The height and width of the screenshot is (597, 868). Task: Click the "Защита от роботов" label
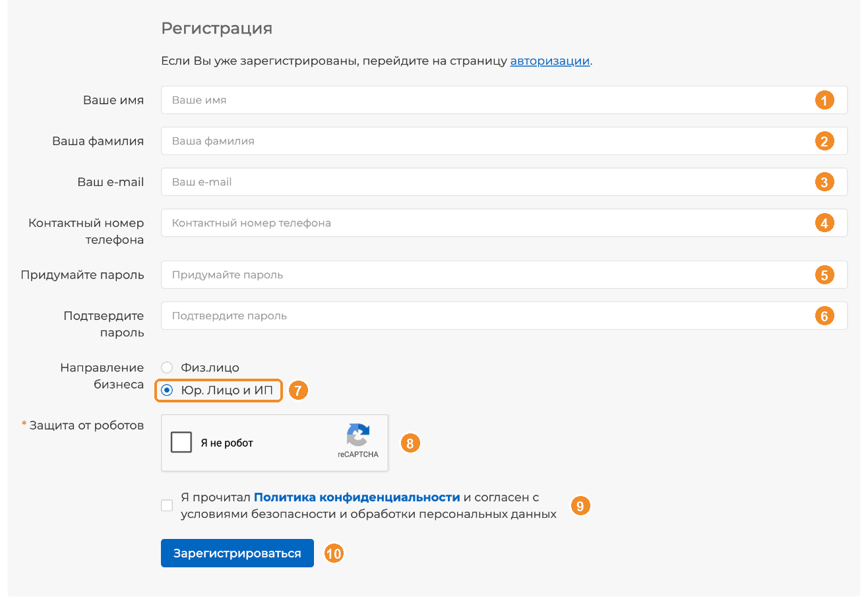(x=86, y=425)
